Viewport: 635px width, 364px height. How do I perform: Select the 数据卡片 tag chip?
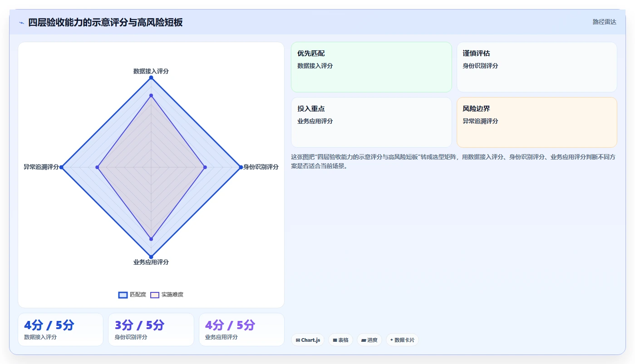402,340
